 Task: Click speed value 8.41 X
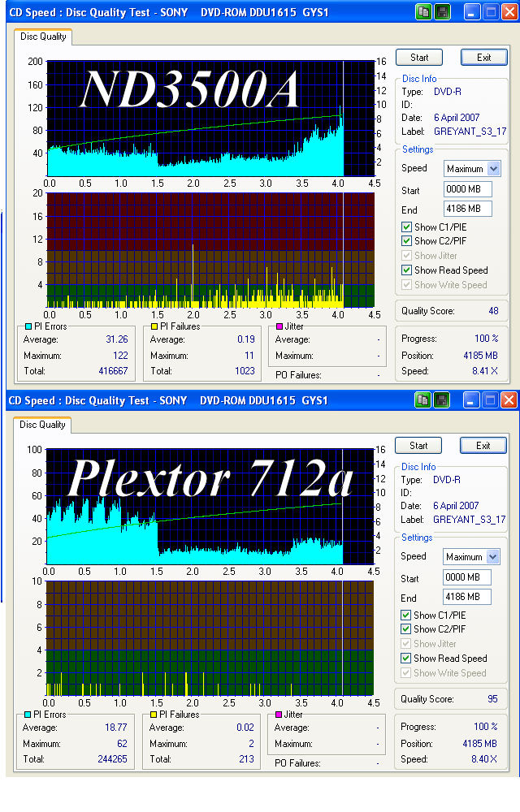coord(485,371)
